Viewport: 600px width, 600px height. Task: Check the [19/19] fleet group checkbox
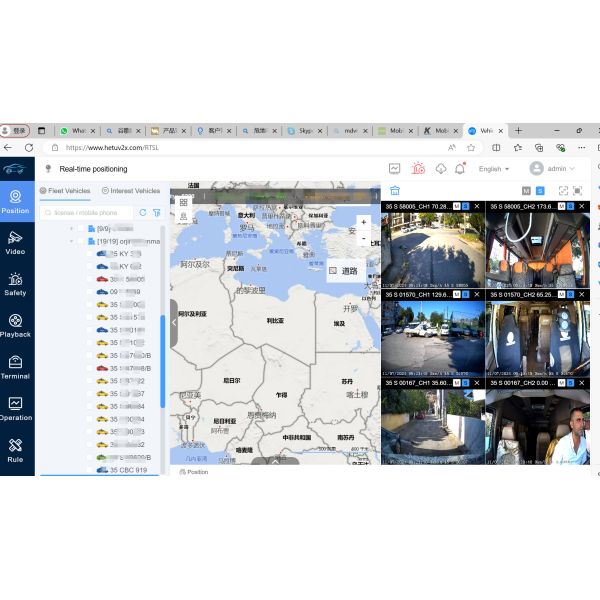click(x=79, y=241)
